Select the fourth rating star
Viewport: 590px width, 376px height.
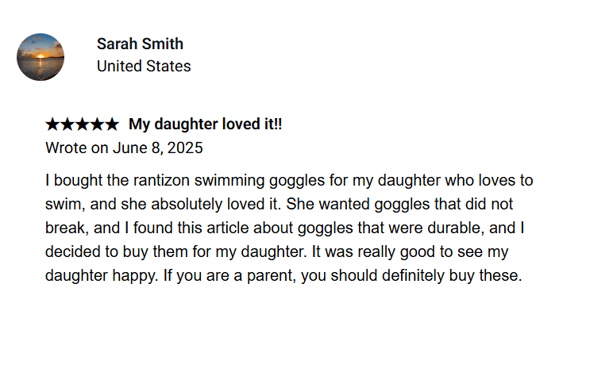[97, 124]
